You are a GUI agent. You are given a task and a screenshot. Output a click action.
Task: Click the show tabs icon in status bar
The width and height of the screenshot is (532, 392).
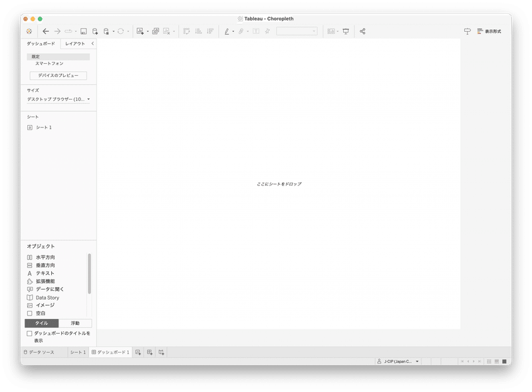pyautogui.click(x=505, y=361)
